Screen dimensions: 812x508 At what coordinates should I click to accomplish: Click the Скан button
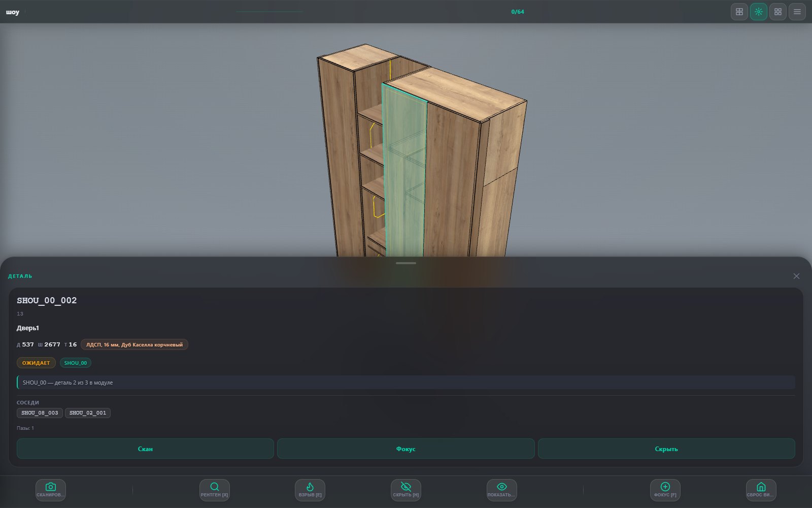coord(145,449)
